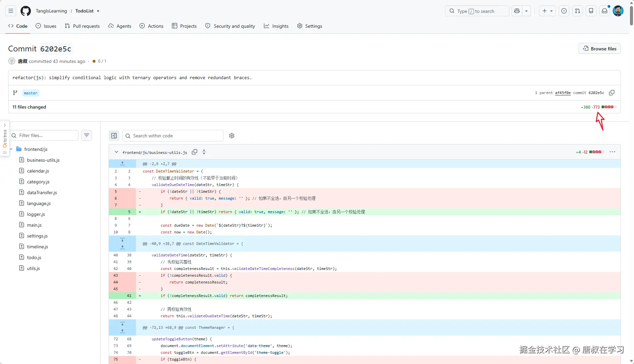The height and width of the screenshot is (364, 634).
Task: Expand down before hunk -40,9 +38,7
Action: 122,240
